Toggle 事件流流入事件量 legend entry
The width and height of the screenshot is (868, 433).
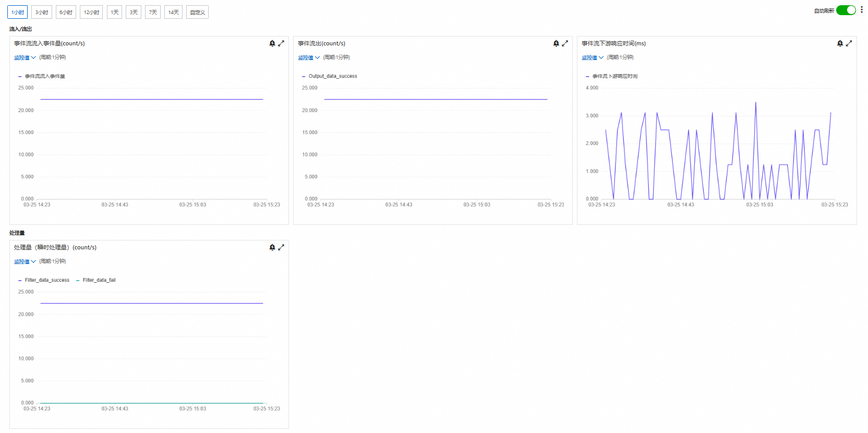pos(42,76)
